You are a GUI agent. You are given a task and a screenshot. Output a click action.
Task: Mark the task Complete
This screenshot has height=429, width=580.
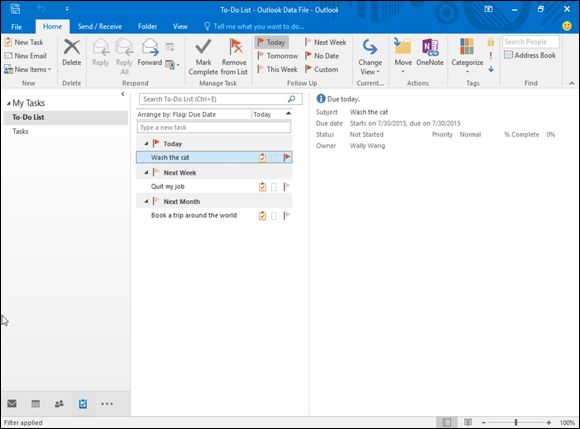pyautogui.click(x=203, y=57)
